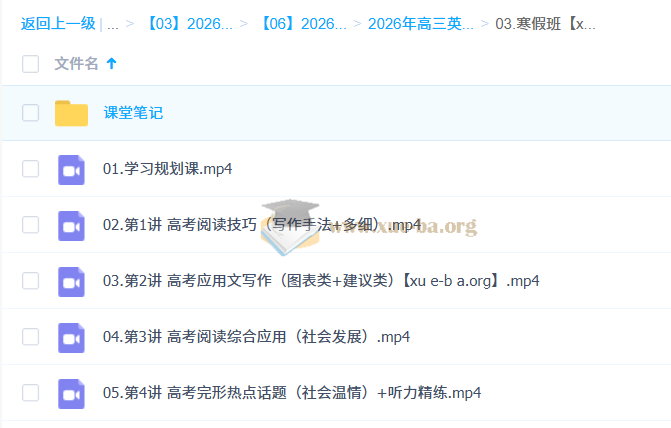Select checkbox for 课堂笔记 folder

click(30, 113)
